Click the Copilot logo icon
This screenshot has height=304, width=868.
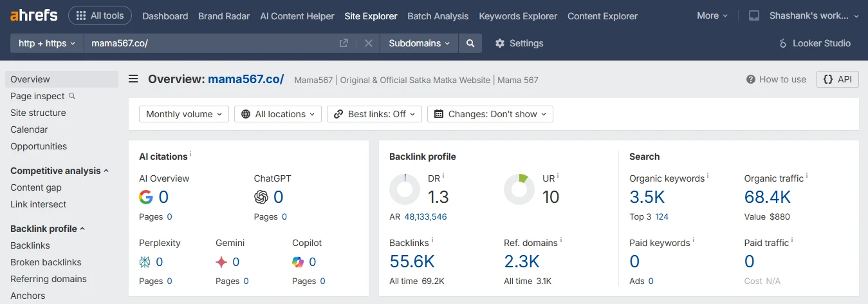[x=298, y=262]
